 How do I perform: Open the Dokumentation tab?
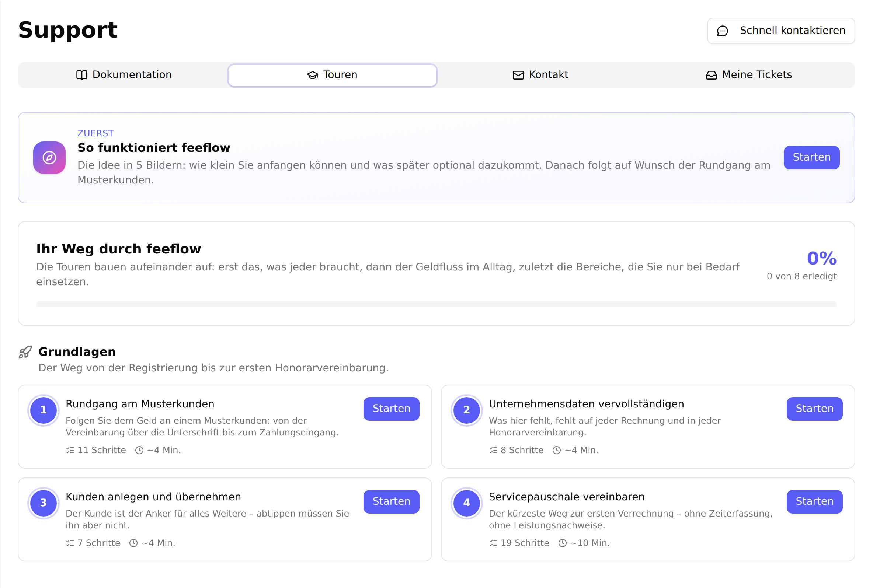pyautogui.click(x=124, y=75)
